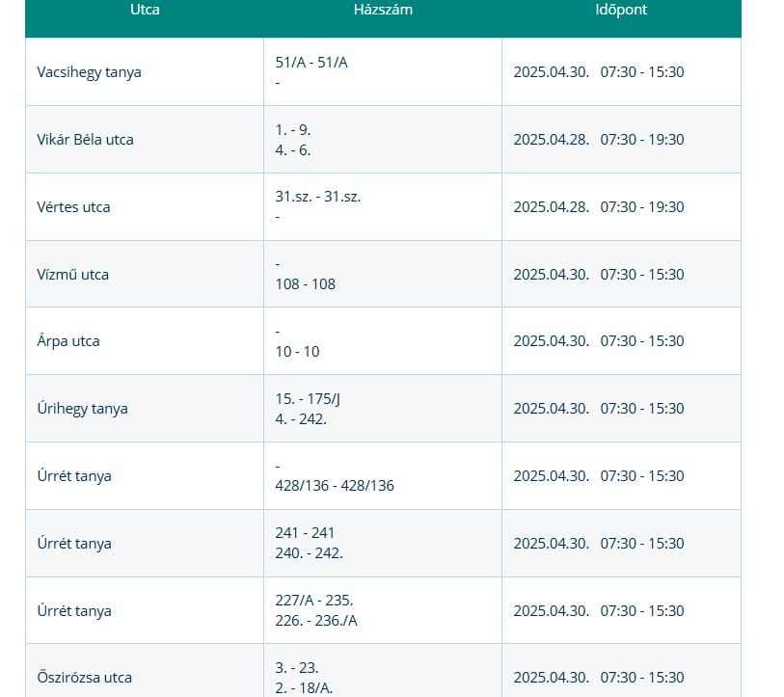
Task: Click house number 108 - 108
Action: pyautogui.click(x=305, y=284)
